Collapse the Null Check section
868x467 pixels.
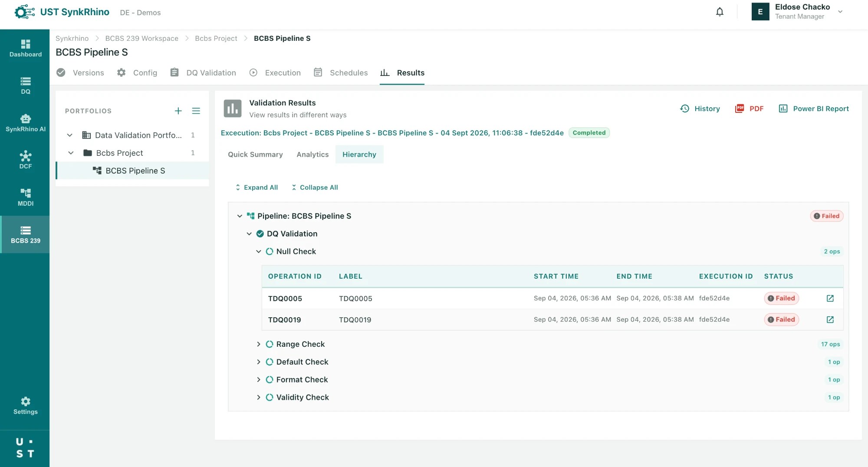tap(259, 251)
